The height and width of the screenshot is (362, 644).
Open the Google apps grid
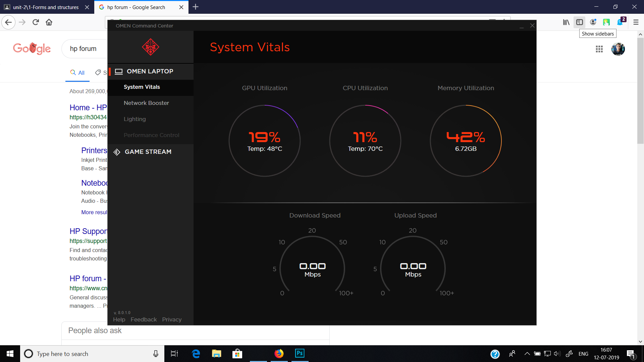599,49
